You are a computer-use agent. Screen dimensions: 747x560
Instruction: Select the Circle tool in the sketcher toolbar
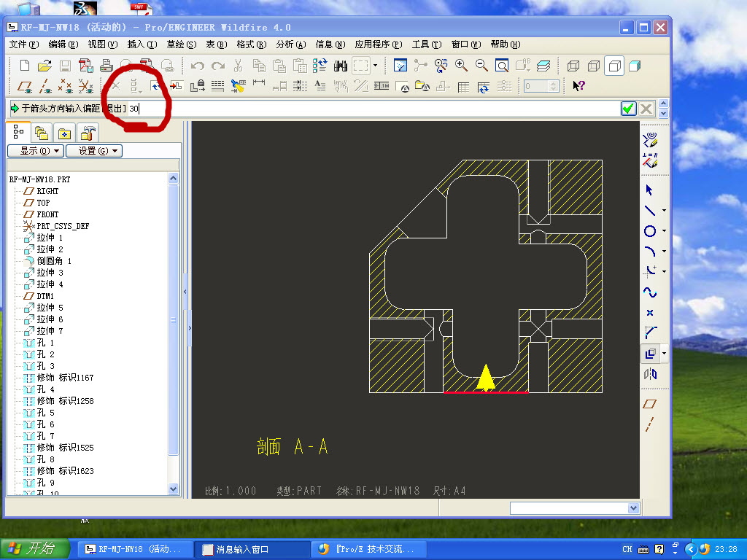click(x=650, y=231)
